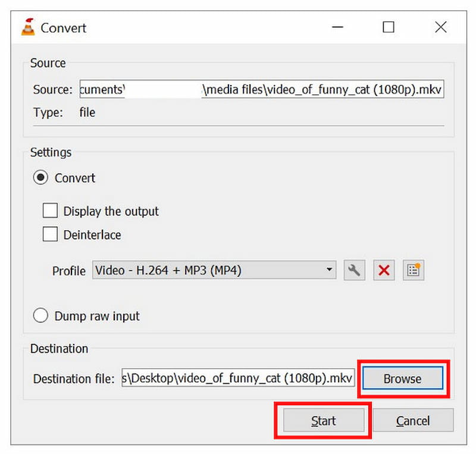The image size is (476, 454).
Task: Close the Convert dialog window
Action: (440, 27)
